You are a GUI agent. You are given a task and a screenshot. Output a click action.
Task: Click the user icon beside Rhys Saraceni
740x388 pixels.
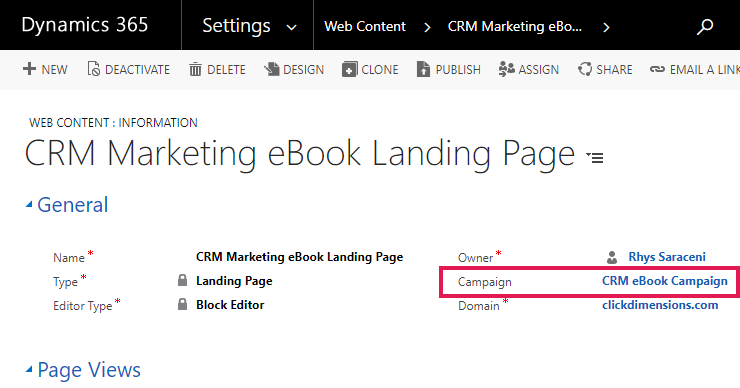[x=612, y=257]
